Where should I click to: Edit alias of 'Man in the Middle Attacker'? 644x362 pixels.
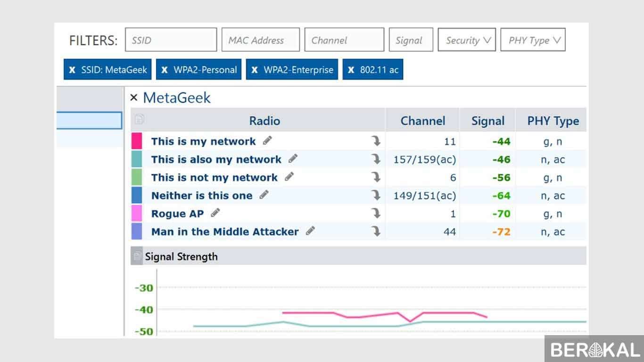pyautogui.click(x=310, y=230)
